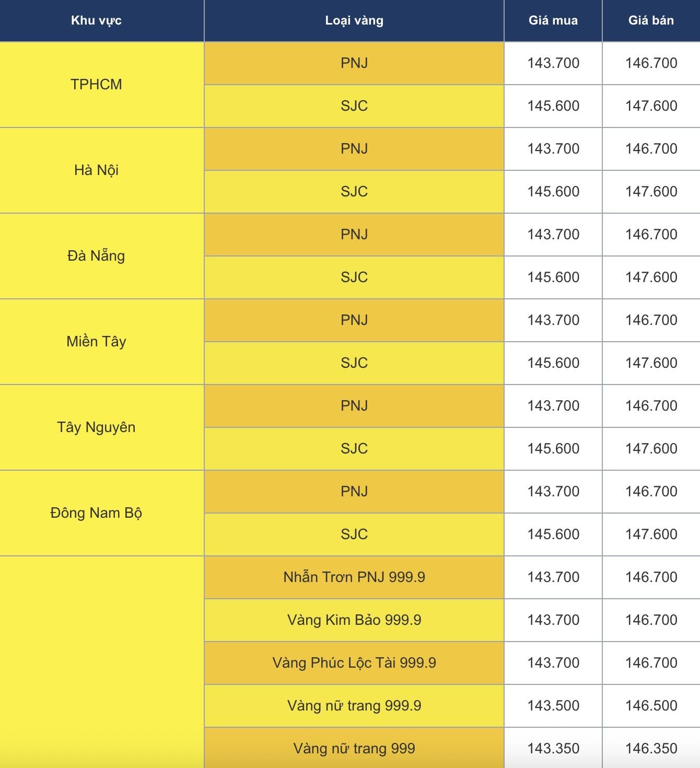Image resolution: width=700 pixels, height=768 pixels.
Task: Click the Khu vực column header
Action: click(x=96, y=20)
